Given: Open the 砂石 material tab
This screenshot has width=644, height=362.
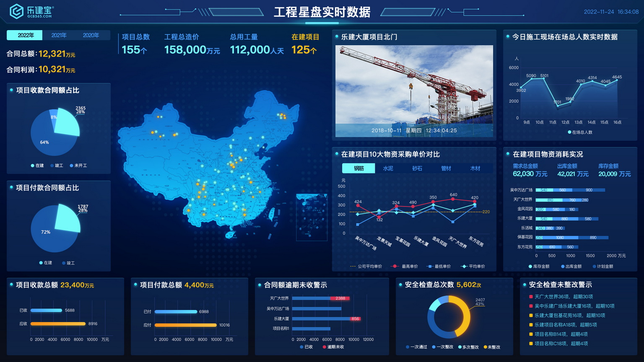Looking at the screenshot, I should pyautogui.click(x=417, y=168).
